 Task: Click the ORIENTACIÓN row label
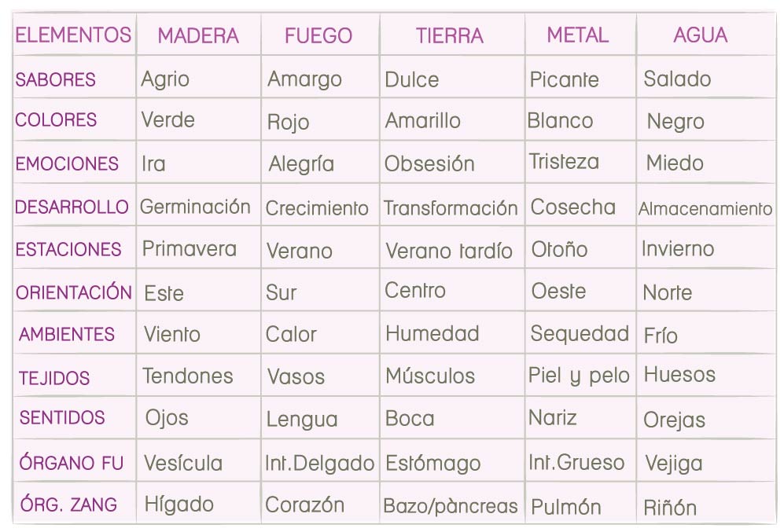(74, 292)
